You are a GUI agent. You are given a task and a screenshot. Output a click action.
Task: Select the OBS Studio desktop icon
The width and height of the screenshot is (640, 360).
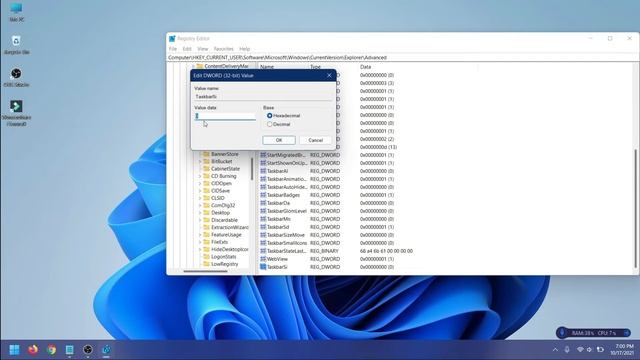(x=16, y=78)
